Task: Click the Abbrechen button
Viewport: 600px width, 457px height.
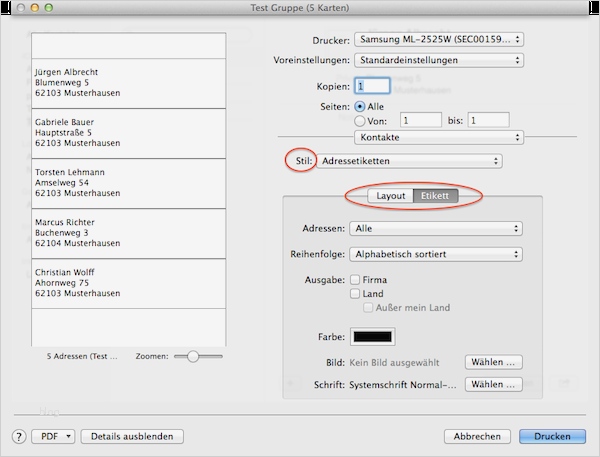Action: pyautogui.click(x=477, y=436)
